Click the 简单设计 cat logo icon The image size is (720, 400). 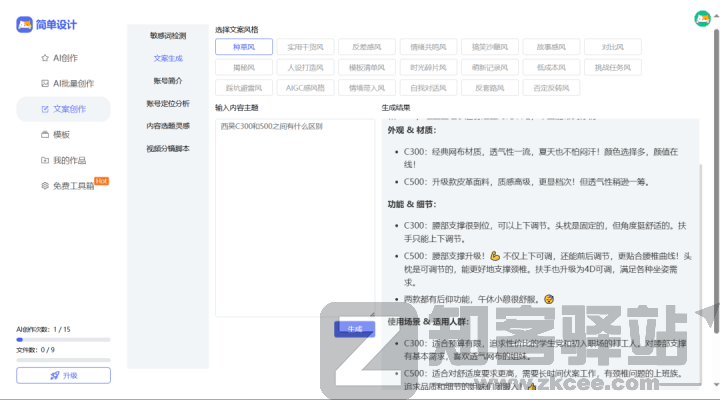coord(24,24)
